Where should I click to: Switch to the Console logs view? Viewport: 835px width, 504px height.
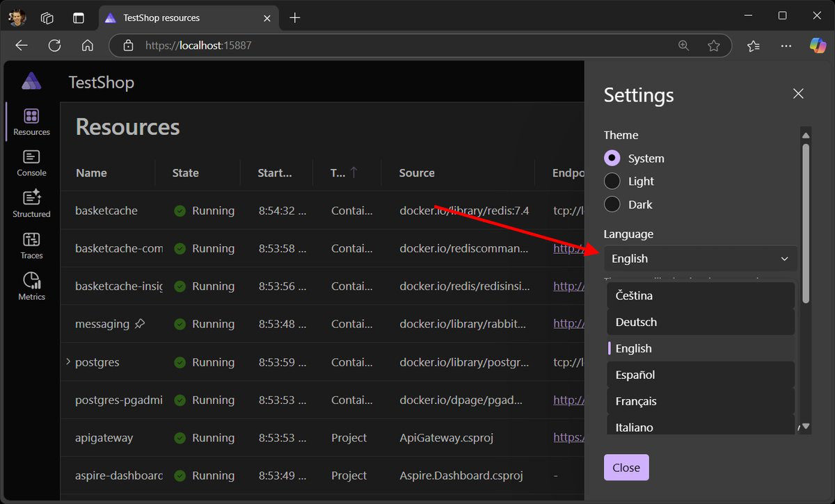(x=31, y=162)
